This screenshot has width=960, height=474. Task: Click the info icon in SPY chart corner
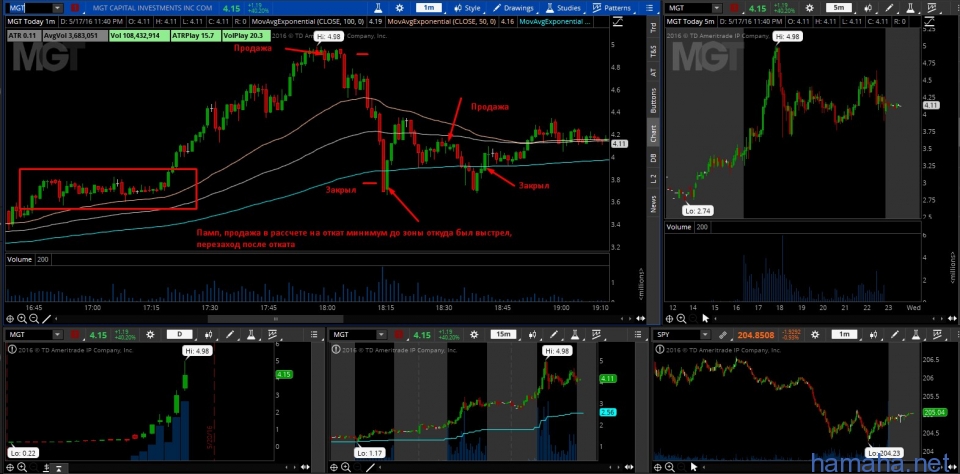[659, 350]
